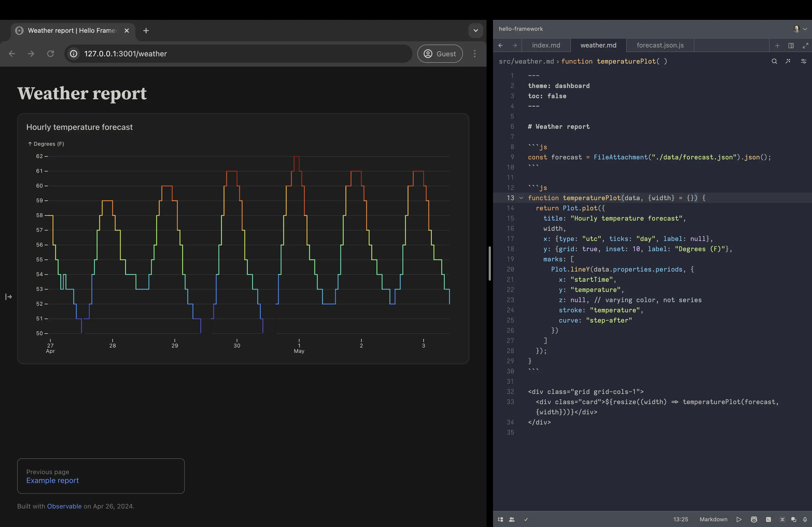
Task: Collapse the temperaturePlot function fold arrow
Action: [x=521, y=198]
